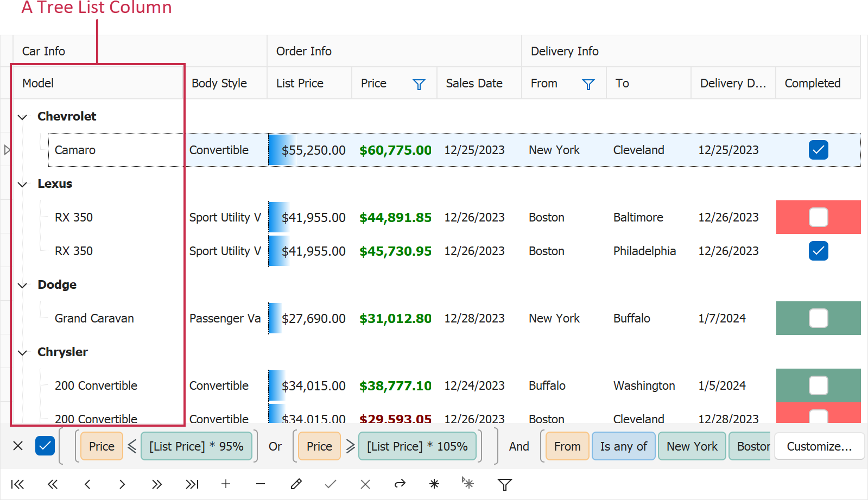
Task: Go to the first record in navigator
Action: [17, 484]
